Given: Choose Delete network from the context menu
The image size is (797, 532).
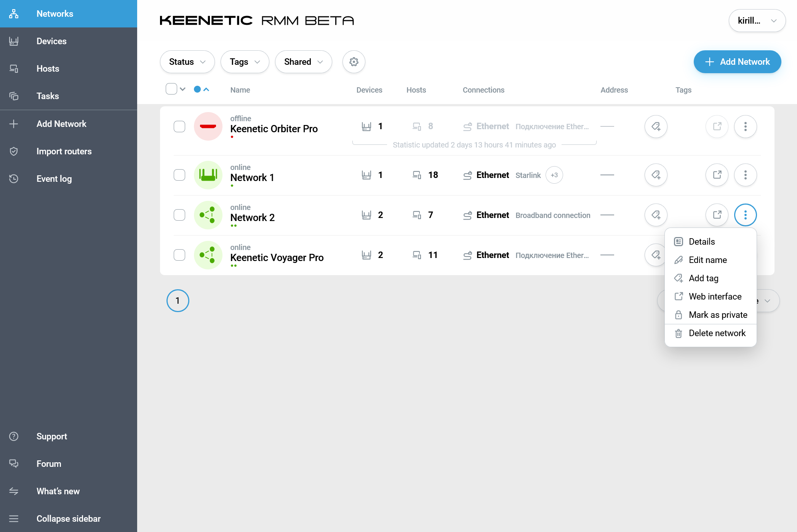Looking at the screenshot, I should 717,333.
